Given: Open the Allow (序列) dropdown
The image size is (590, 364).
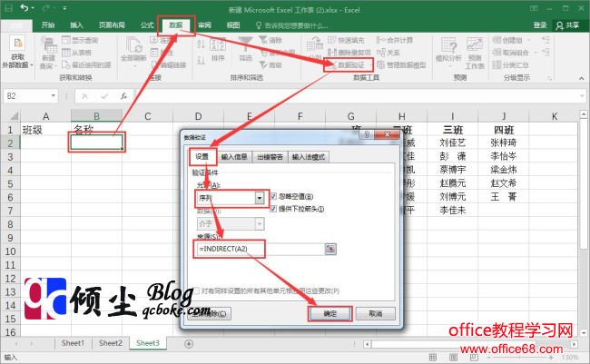Looking at the screenshot, I should (260, 198).
